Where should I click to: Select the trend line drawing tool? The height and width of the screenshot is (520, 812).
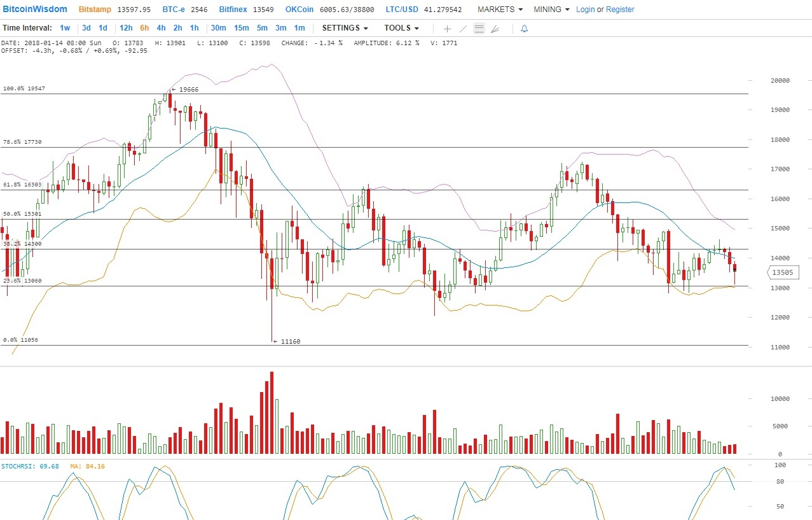point(463,29)
